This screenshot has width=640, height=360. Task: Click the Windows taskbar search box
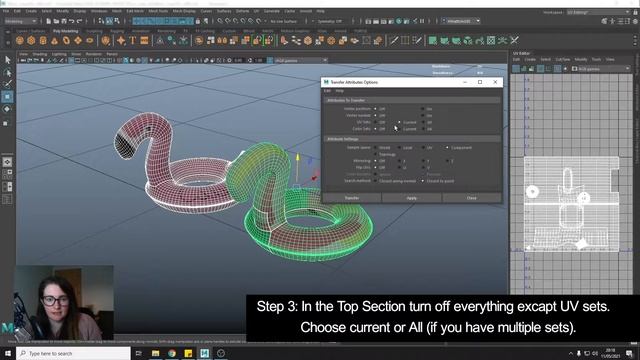click(73, 353)
